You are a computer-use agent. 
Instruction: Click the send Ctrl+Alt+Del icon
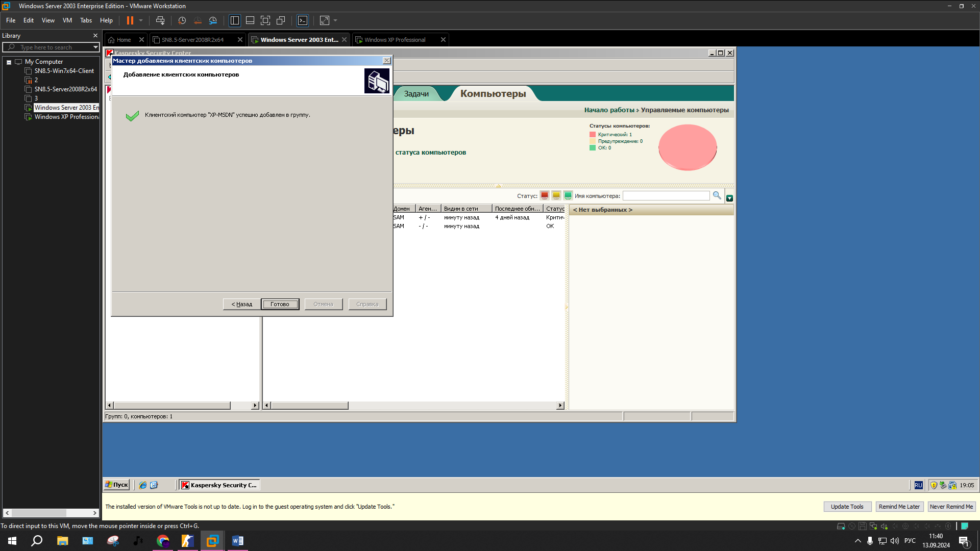pos(160,20)
